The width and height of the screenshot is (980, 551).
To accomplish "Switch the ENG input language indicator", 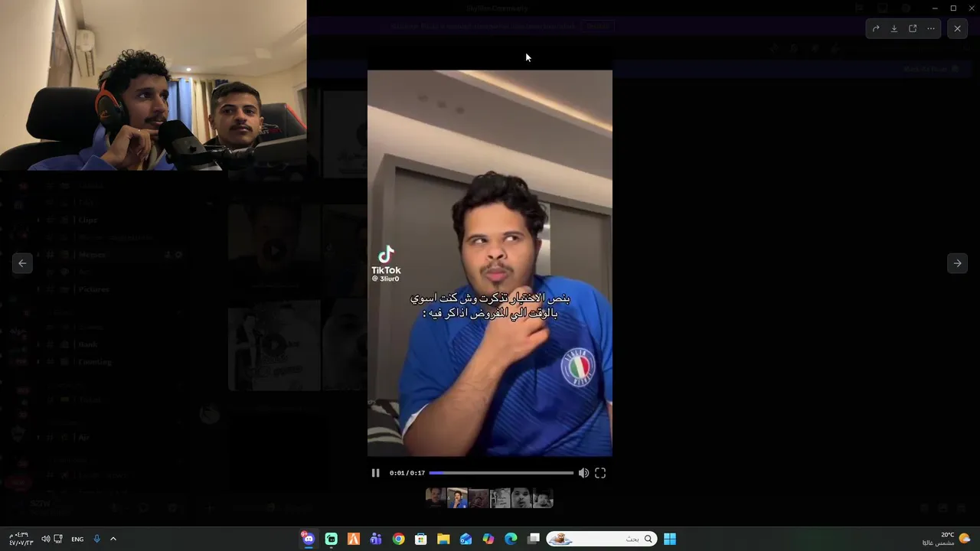I will pyautogui.click(x=77, y=539).
